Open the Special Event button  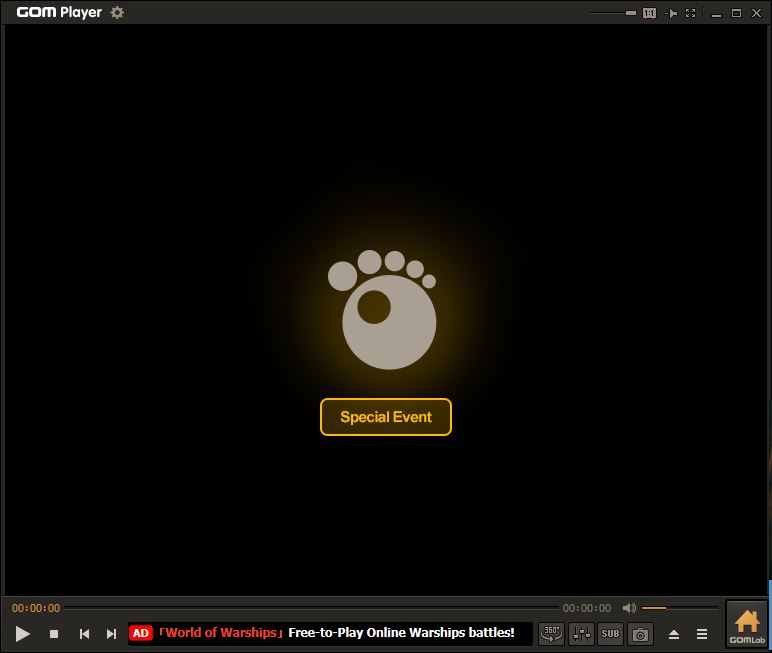[x=386, y=417]
